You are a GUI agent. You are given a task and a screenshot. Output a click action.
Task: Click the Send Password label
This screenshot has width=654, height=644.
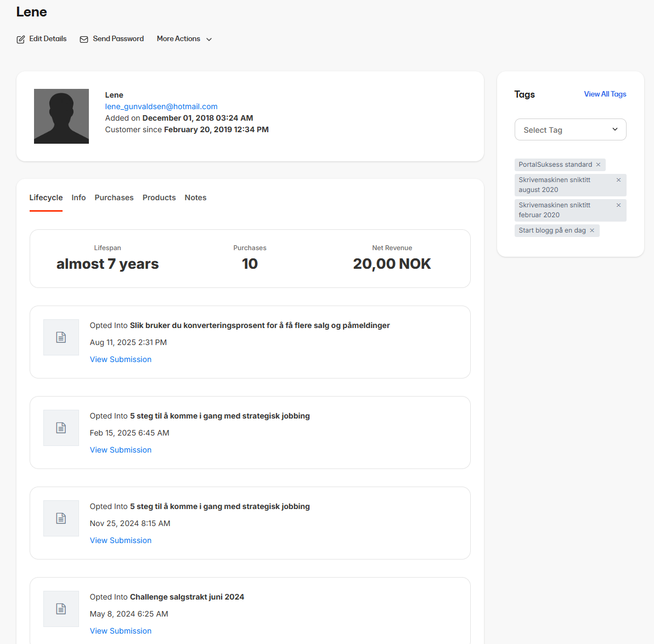click(119, 38)
